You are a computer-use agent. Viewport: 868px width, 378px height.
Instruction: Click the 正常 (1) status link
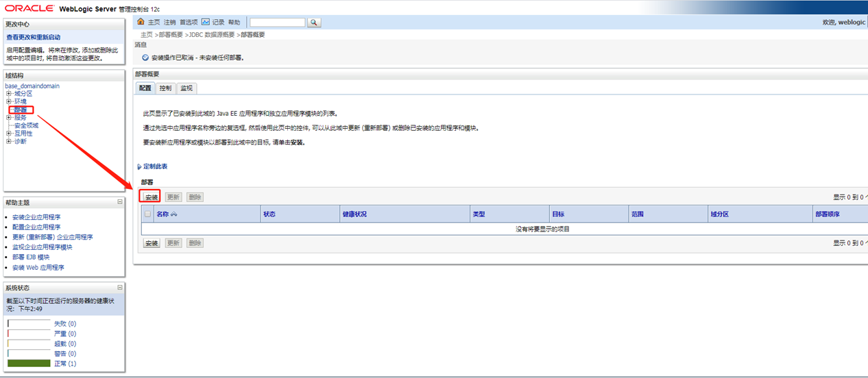[x=65, y=364]
